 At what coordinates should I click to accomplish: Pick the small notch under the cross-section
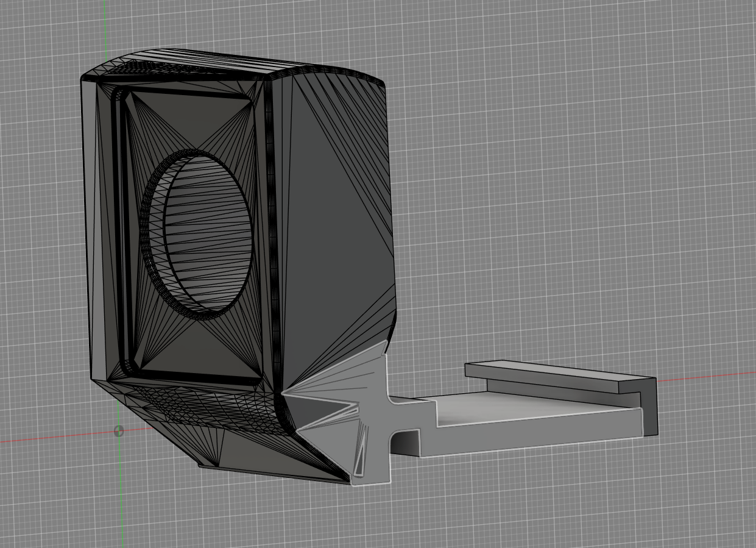click(405, 442)
